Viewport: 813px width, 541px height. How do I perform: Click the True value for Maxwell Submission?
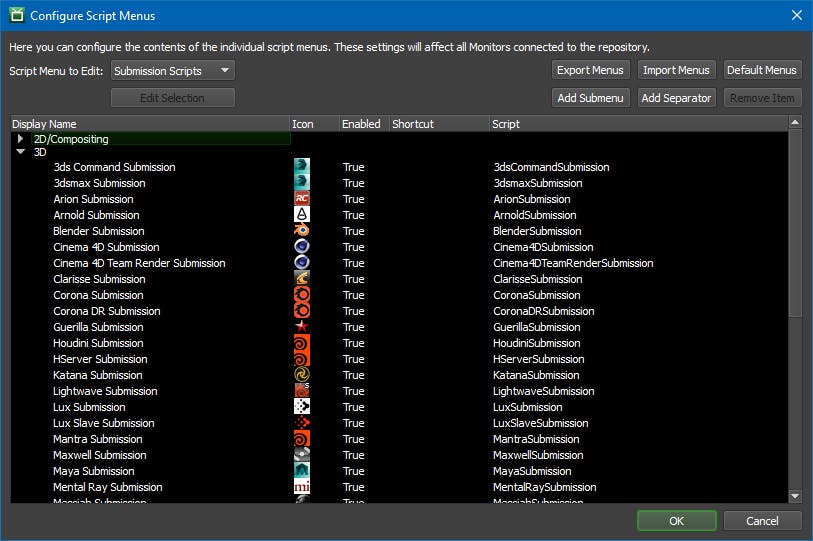click(x=353, y=455)
